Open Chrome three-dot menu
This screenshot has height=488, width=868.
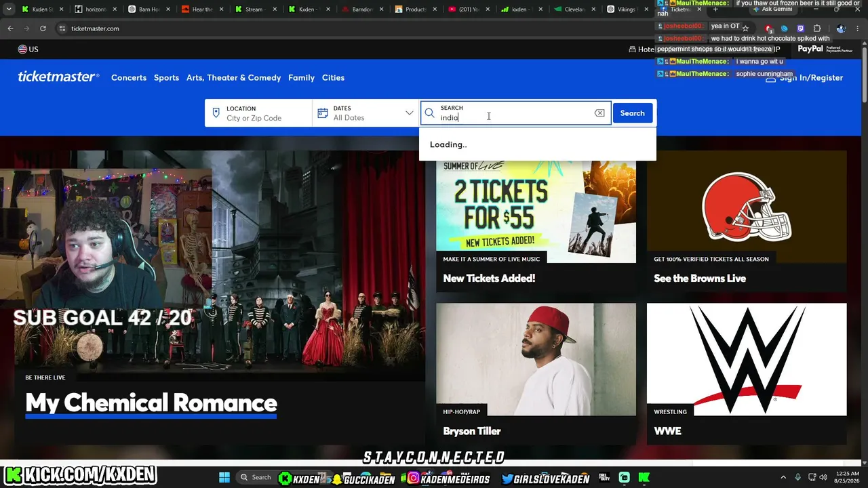click(858, 28)
